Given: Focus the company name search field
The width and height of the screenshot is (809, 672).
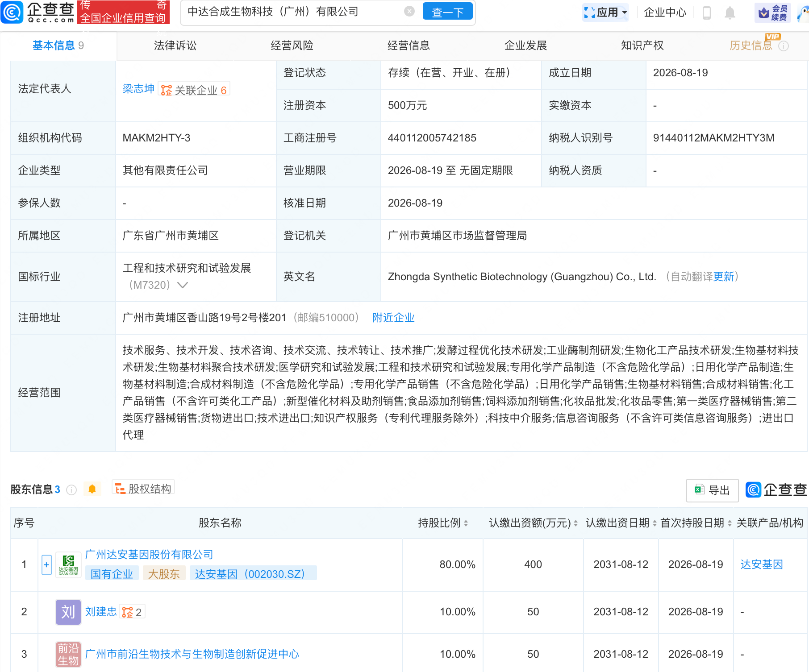Looking at the screenshot, I should [292, 12].
